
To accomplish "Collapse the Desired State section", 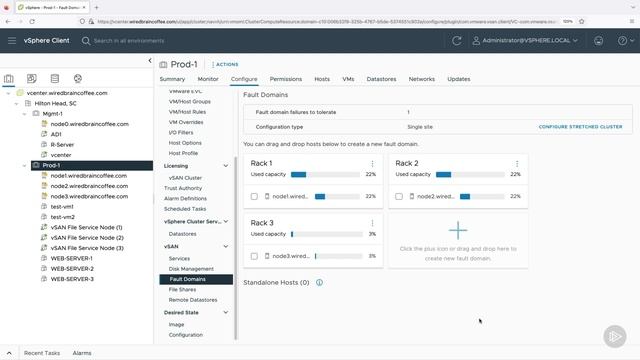I will [226, 313].
